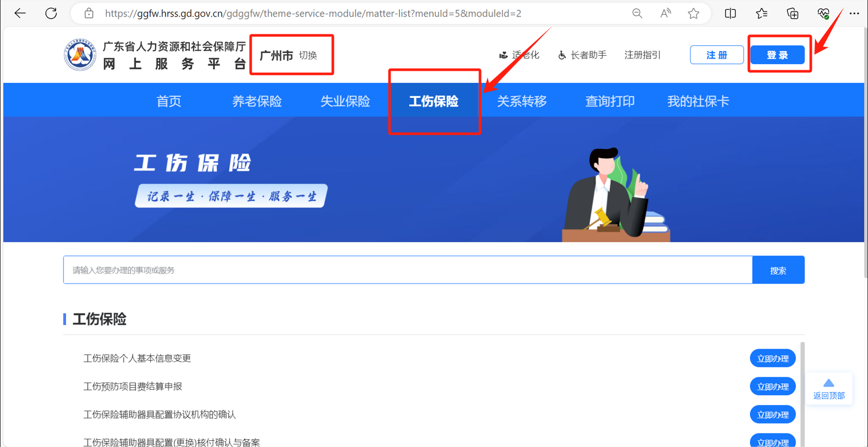The image size is (868, 447).
Task: Open the 查询打印 tab
Action: [x=610, y=101]
